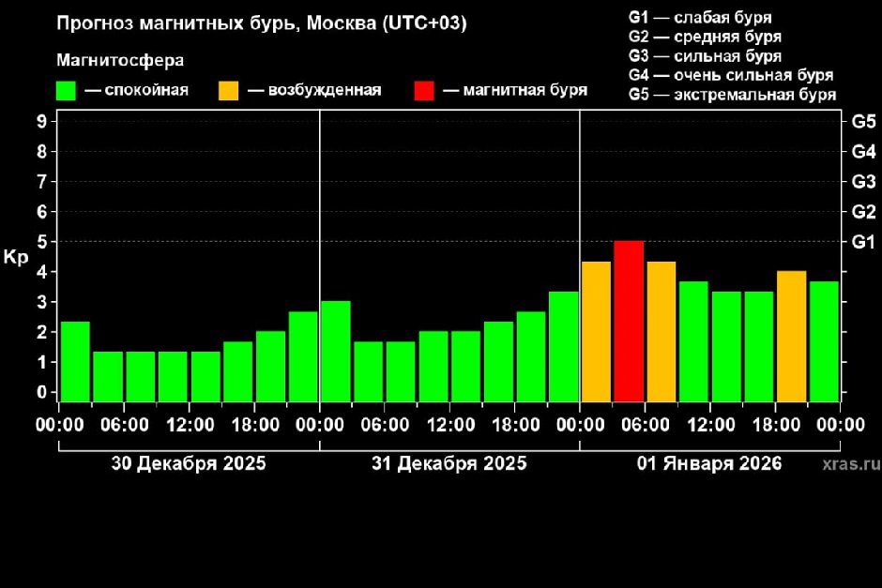Click the 'G3' label on right axis
882x588 pixels.
pyautogui.click(x=862, y=181)
